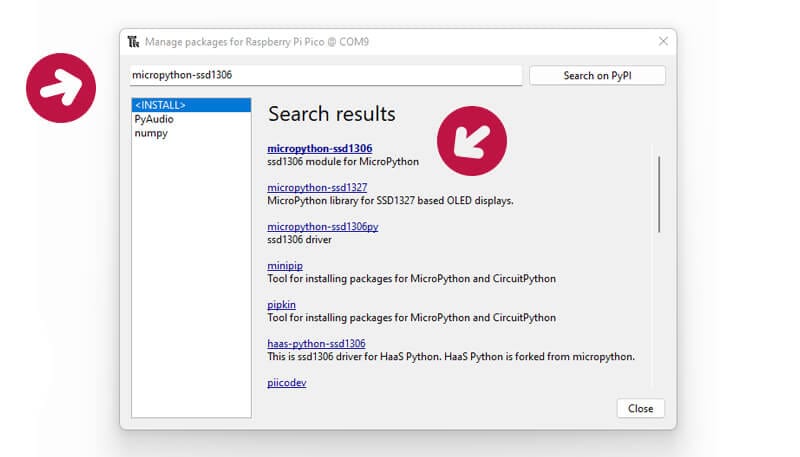Click the 'Search results' heading

[x=332, y=114]
